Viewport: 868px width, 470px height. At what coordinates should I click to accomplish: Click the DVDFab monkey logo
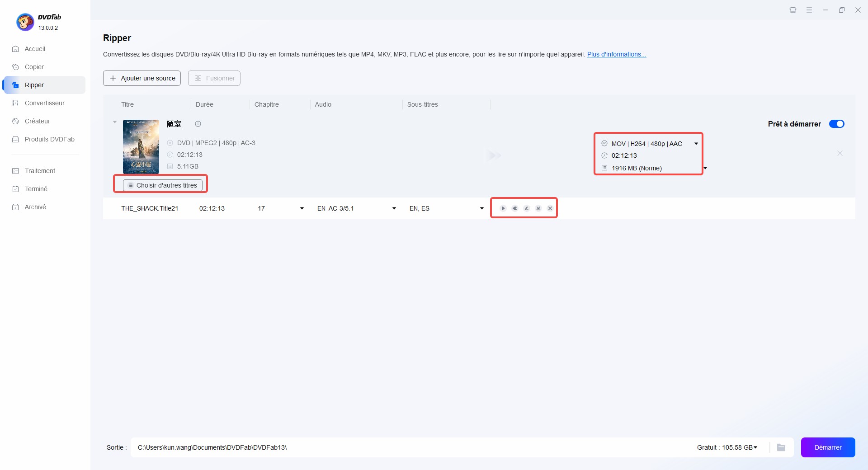(x=25, y=22)
